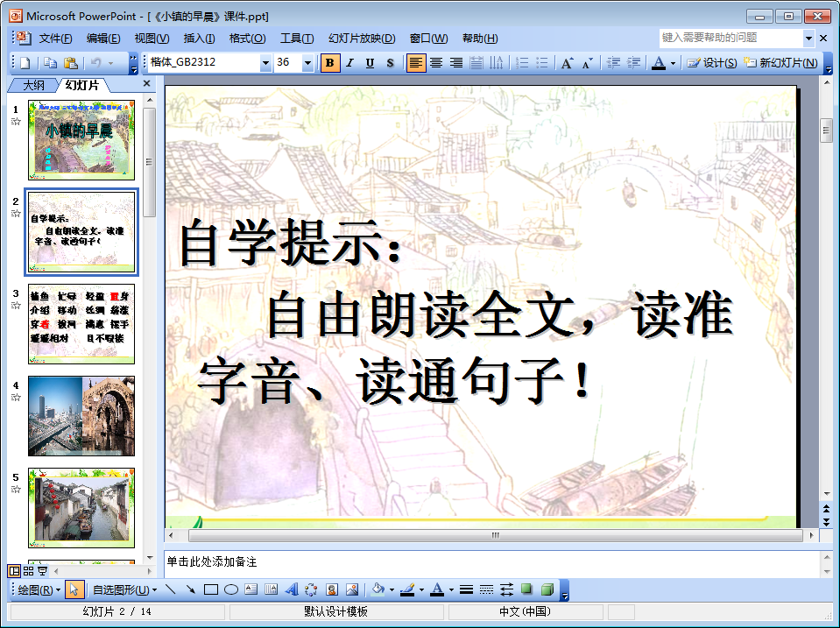Toggle Underline formatting
Viewport: 840px width, 628px height.
pyautogui.click(x=370, y=63)
